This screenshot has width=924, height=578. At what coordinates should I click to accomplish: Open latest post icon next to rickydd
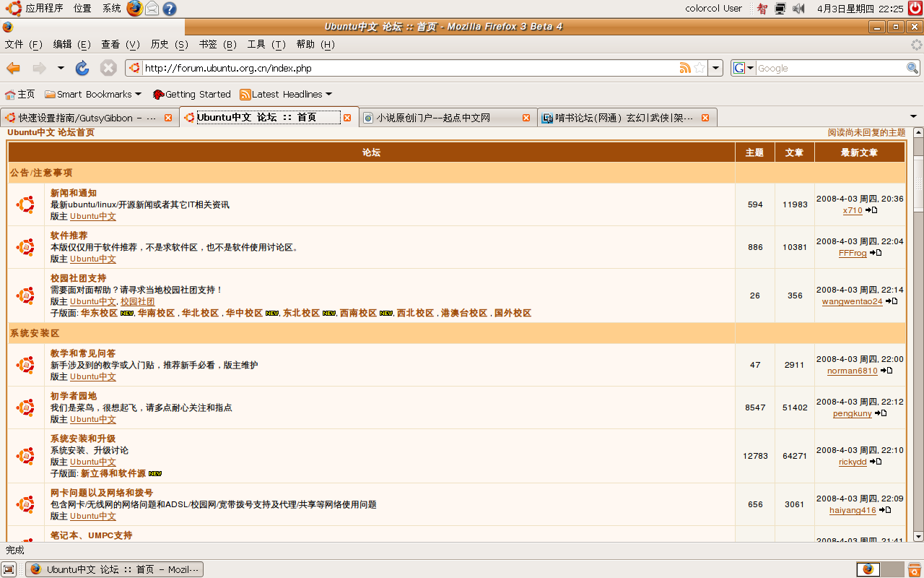(876, 462)
